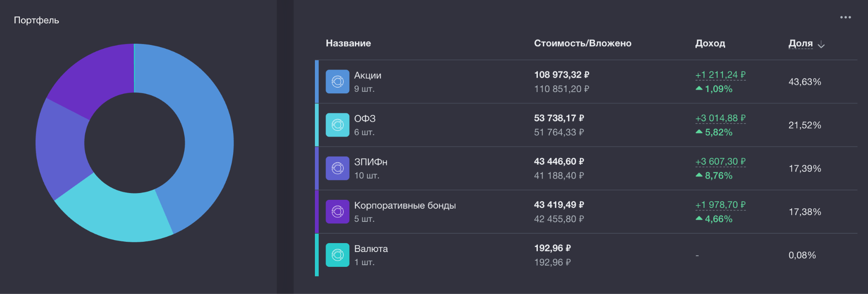
Task: Open the three-dots options menu
Action: click(x=845, y=17)
